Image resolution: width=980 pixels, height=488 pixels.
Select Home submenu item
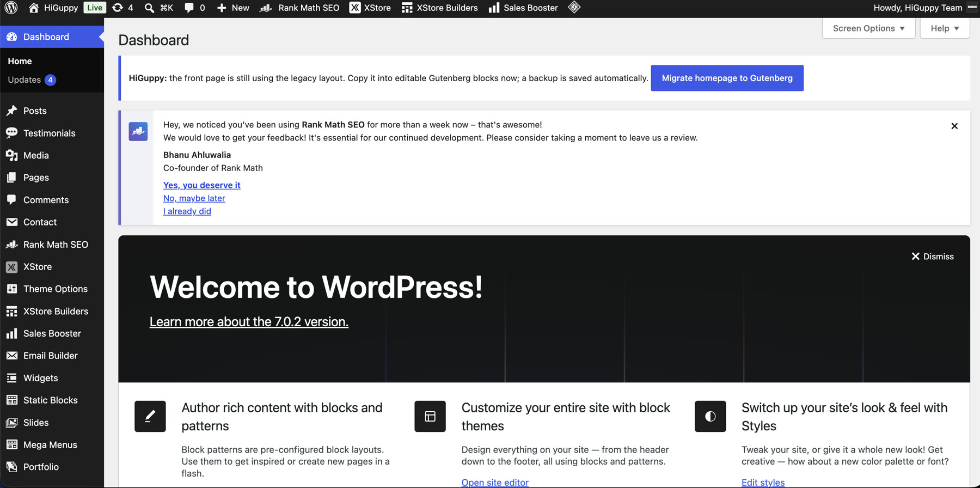coord(20,61)
